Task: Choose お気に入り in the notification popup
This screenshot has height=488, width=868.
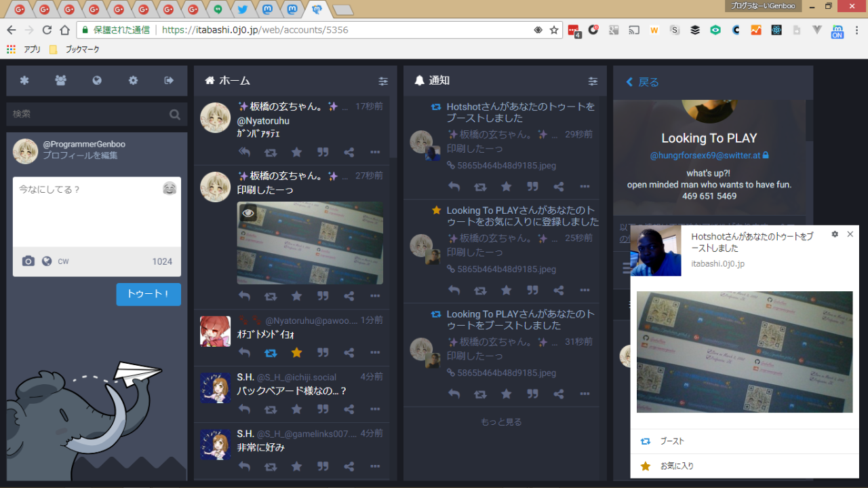Action: pos(677,466)
